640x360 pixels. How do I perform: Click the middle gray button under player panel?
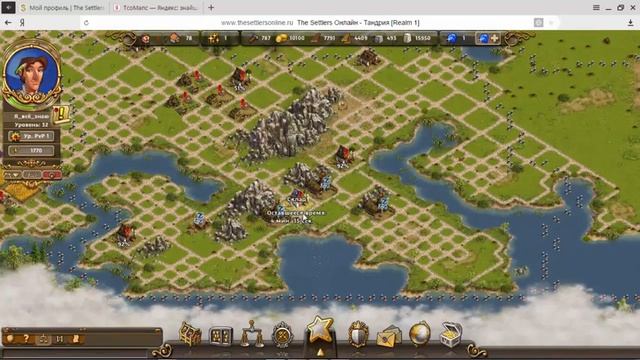pos(32,175)
